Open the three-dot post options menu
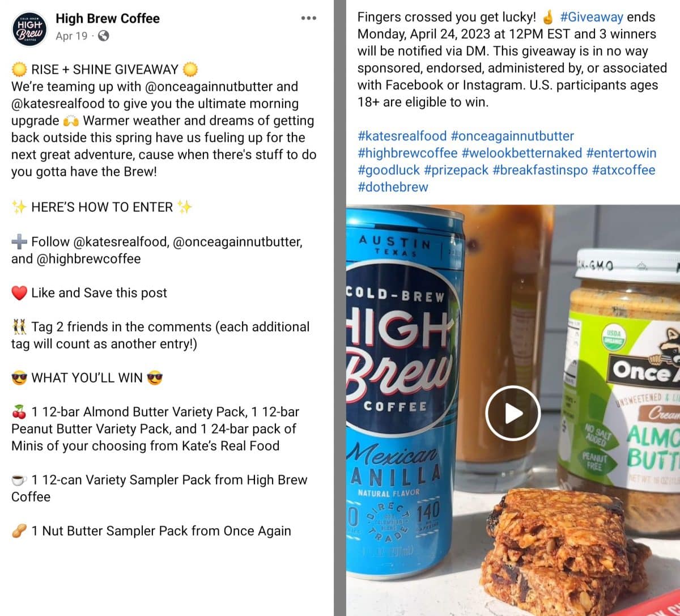 click(x=308, y=18)
